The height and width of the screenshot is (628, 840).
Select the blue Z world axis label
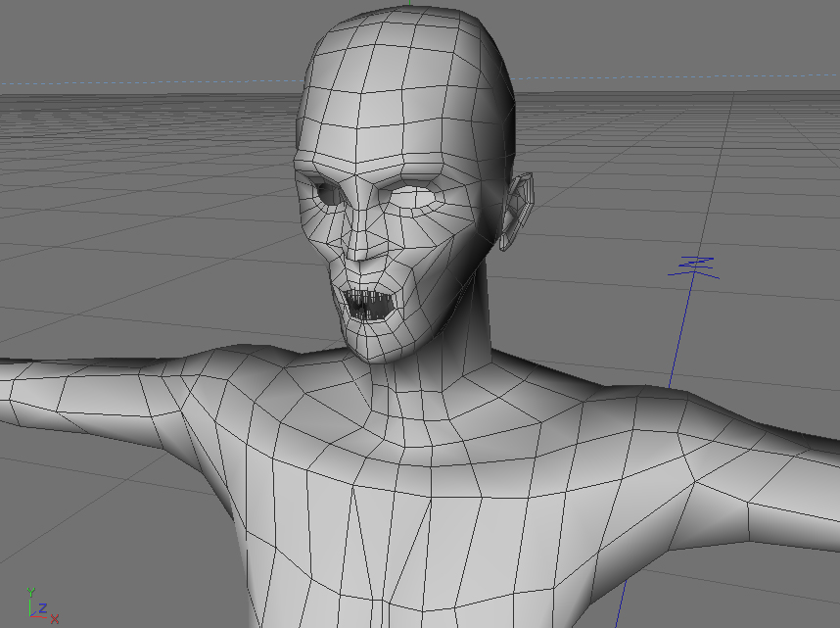coord(694,267)
